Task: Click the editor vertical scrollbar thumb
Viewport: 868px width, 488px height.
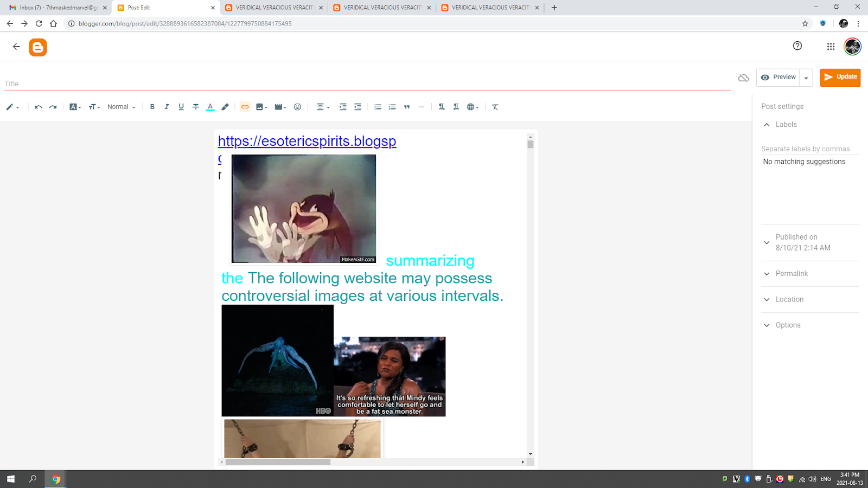Action: [531, 144]
